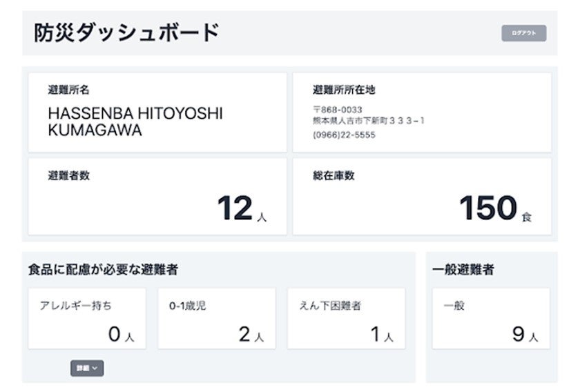569x392 pixels.
Task: Select the アレルギー持ち allergy card
Action: tap(87, 318)
